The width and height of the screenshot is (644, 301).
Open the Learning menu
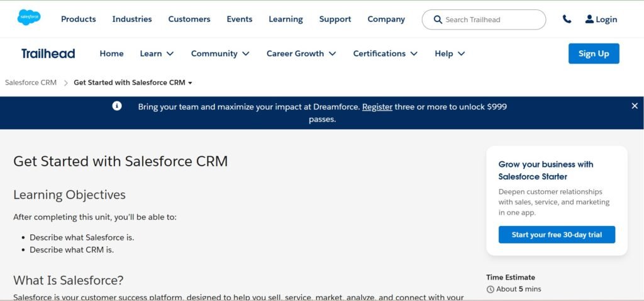[x=286, y=19]
